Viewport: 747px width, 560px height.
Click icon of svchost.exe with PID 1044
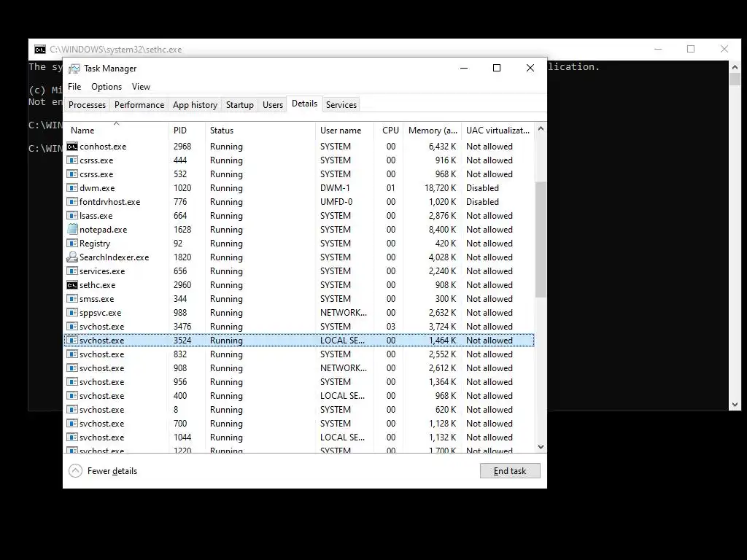pyautogui.click(x=72, y=437)
